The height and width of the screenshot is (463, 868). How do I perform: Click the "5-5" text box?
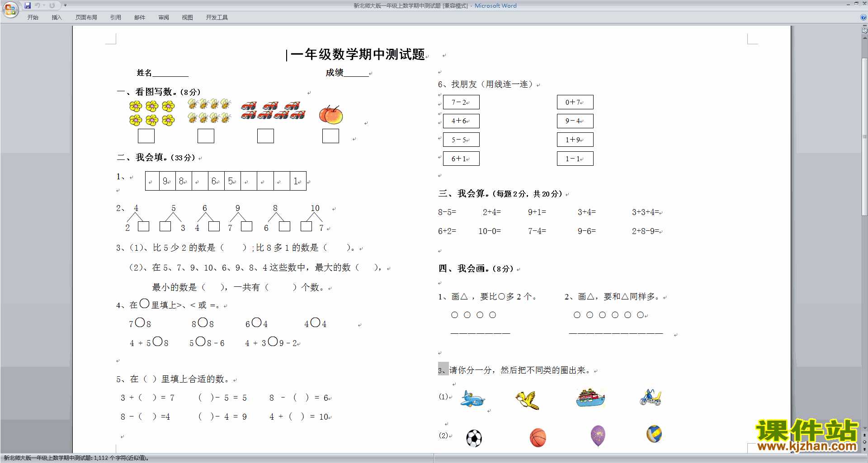(x=461, y=140)
